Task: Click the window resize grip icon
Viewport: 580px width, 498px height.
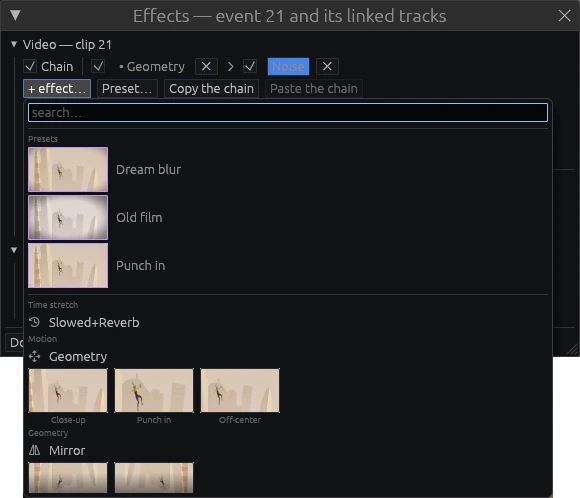Action: (572, 349)
